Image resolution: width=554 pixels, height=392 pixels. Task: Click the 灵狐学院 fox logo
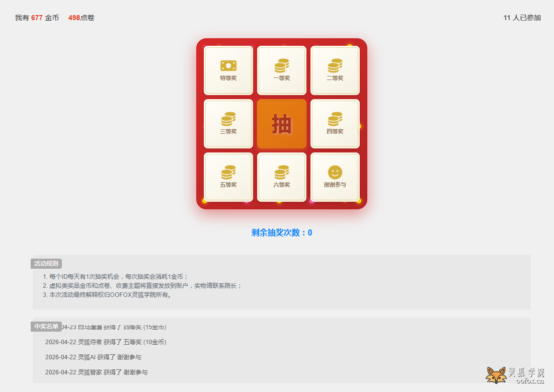[x=515, y=375]
